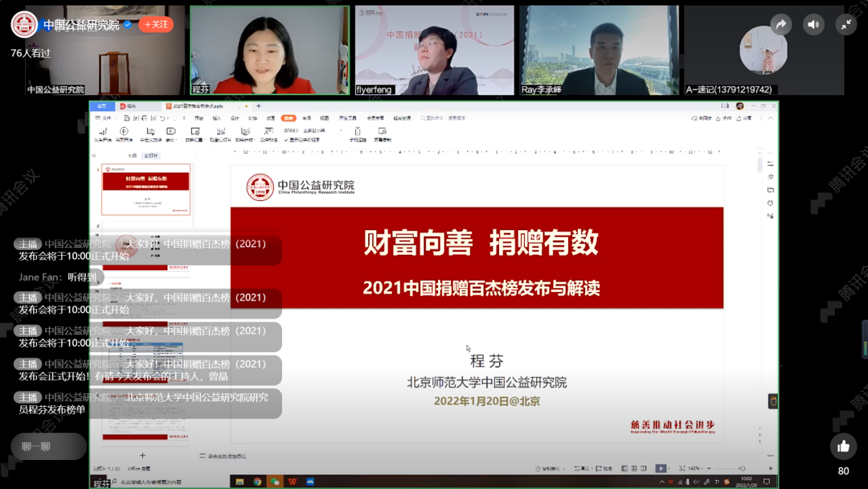Click 分享 share button in WPS
The width and height of the screenshot is (868, 489).
(x=744, y=118)
